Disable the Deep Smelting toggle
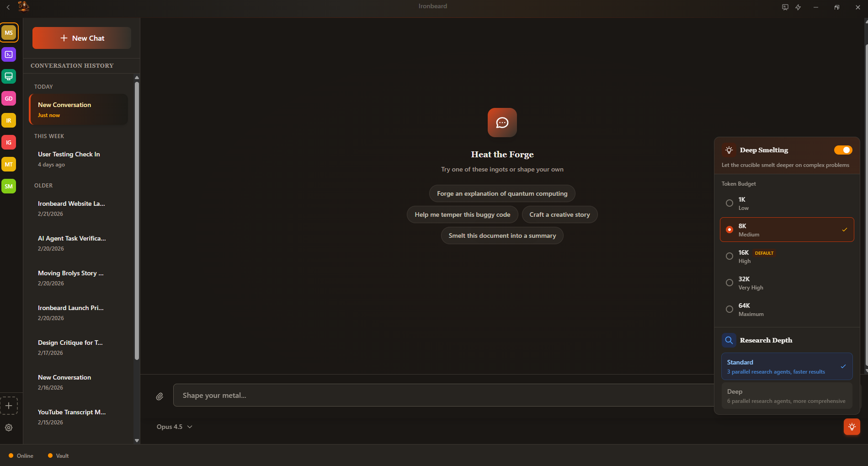 click(x=842, y=150)
